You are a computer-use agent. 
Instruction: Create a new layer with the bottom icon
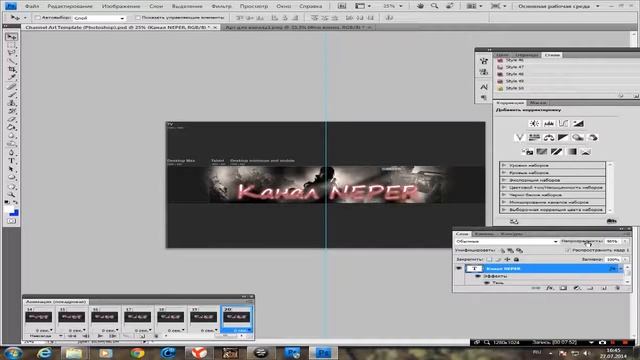click(x=604, y=288)
